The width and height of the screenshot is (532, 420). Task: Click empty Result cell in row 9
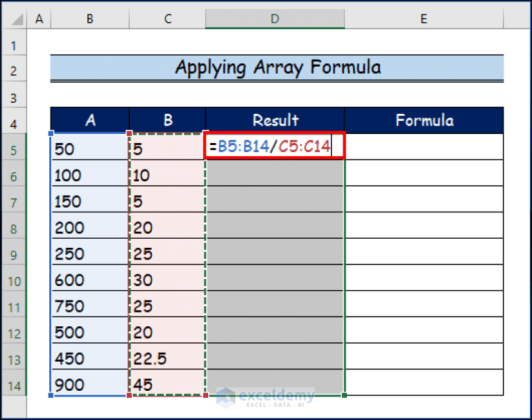[x=275, y=251]
